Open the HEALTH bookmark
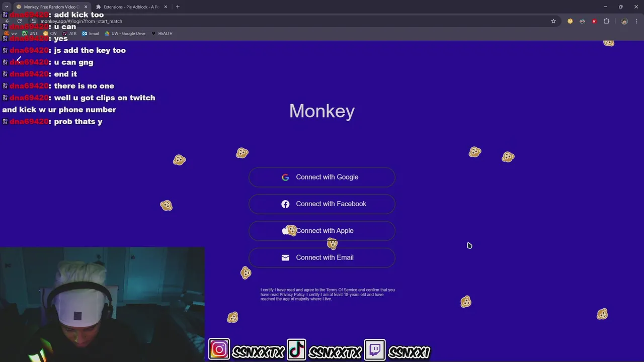The height and width of the screenshot is (362, 644). [x=162, y=34]
